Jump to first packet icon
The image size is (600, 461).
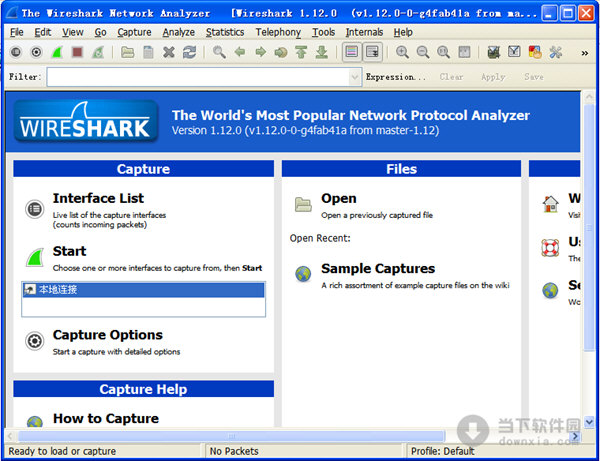coord(302,52)
